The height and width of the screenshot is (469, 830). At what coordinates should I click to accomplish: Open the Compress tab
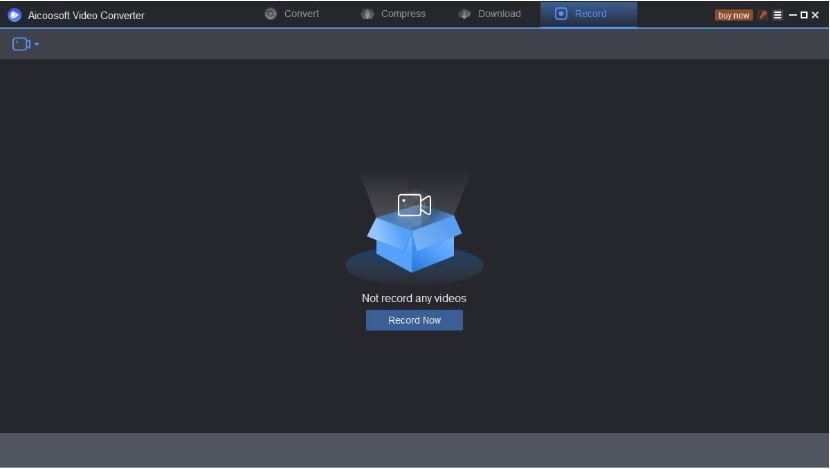(x=403, y=14)
